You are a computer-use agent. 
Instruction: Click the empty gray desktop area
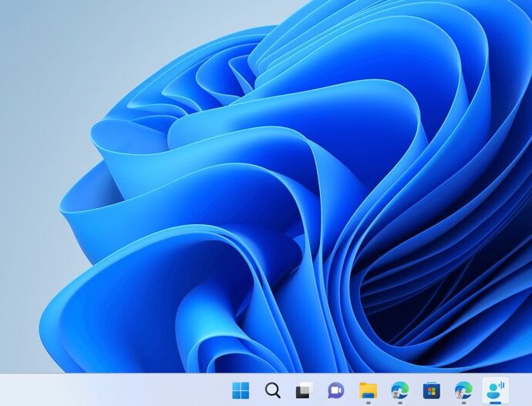46,77
